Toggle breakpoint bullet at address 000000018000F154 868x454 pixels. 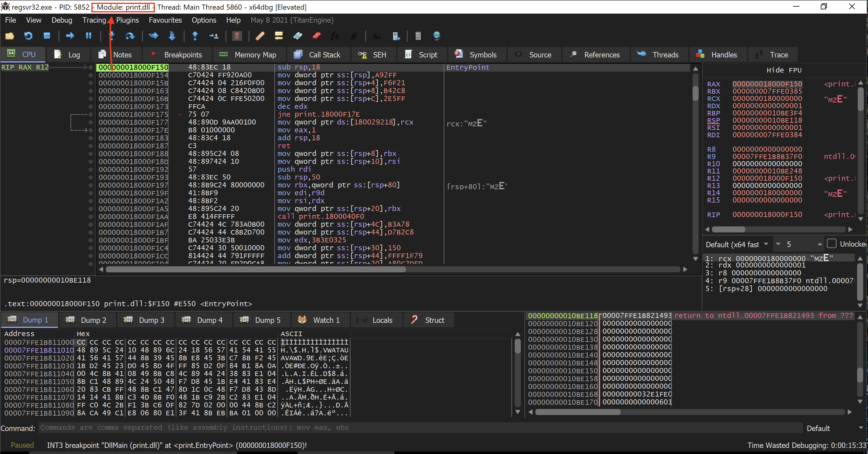90,75
